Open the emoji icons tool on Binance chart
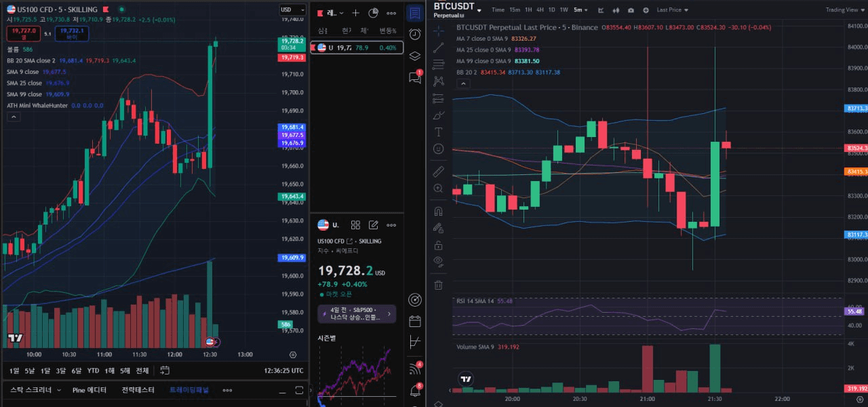Viewport: 868px width, 407px height. pyautogui.click(x=438, y=149)
